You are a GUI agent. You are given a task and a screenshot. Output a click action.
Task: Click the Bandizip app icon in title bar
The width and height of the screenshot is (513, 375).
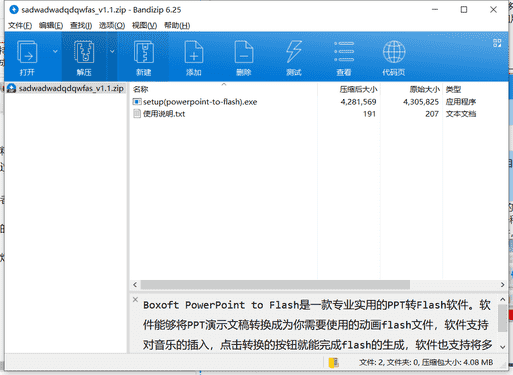[14, 10]
